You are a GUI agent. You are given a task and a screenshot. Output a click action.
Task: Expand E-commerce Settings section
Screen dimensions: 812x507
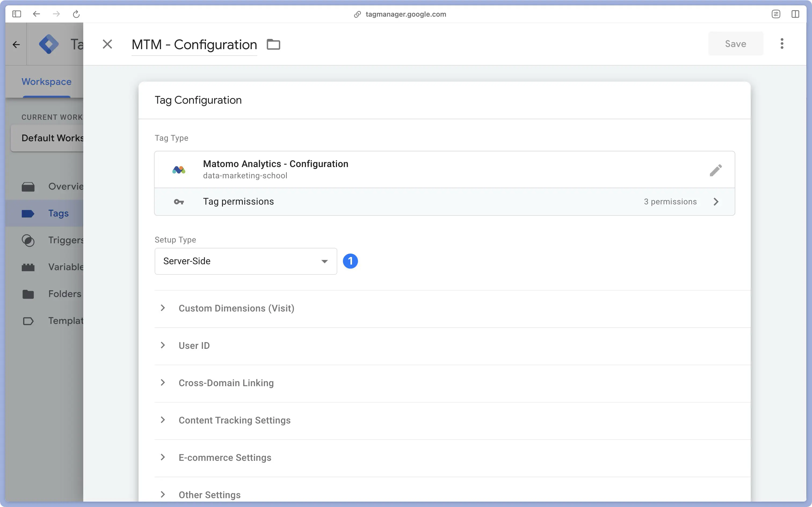(x=452, y=458)
